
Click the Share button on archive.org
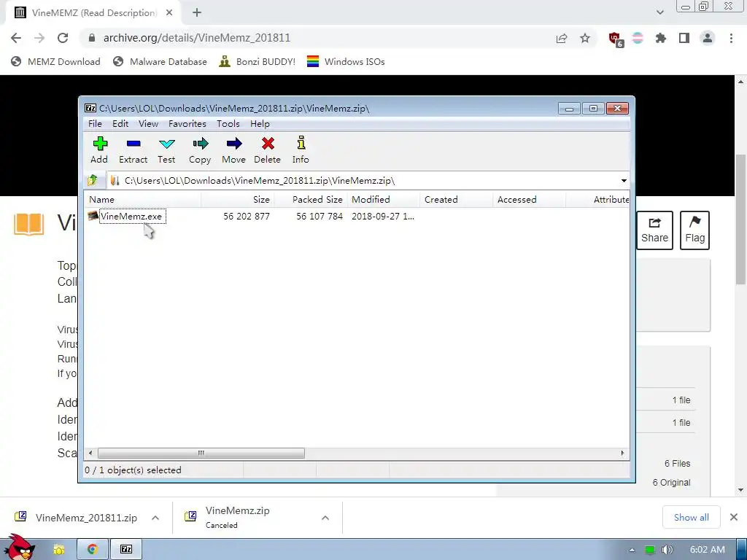(x=654, y=230)
